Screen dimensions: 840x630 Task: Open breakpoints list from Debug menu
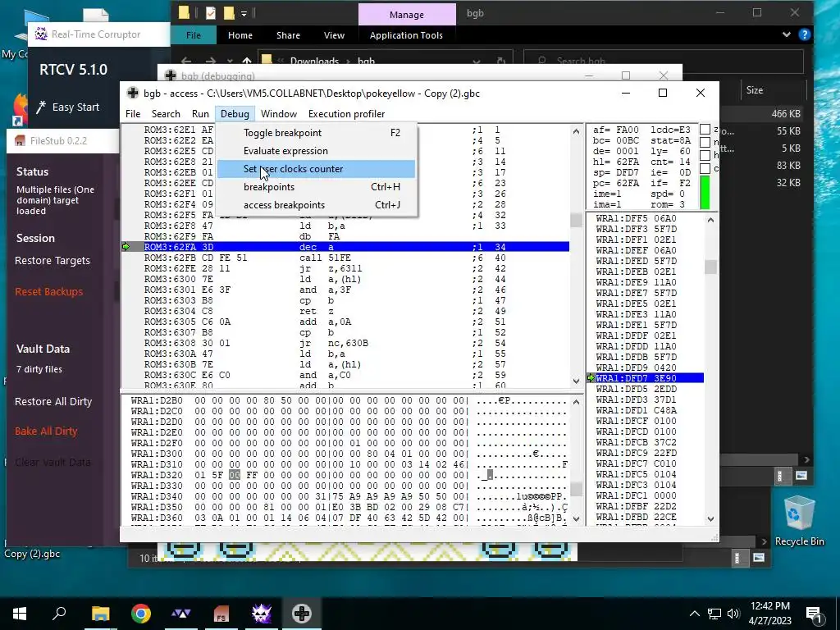316,187
